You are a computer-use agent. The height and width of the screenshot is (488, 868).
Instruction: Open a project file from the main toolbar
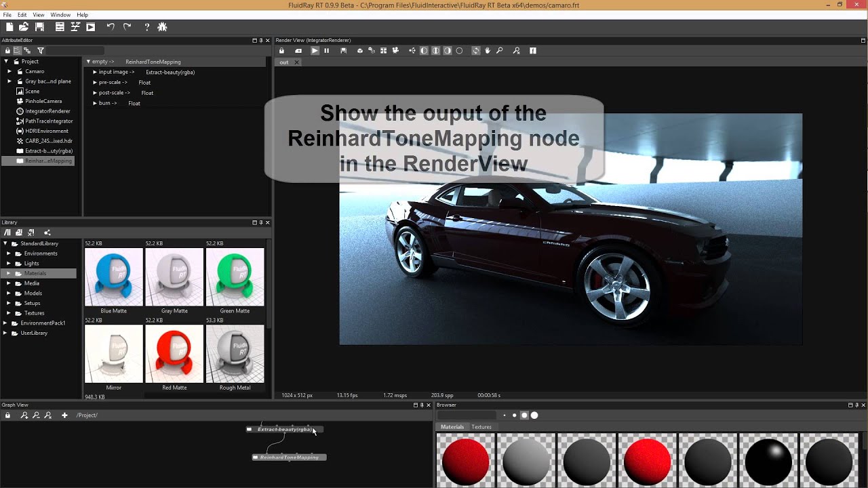[24, 27]
